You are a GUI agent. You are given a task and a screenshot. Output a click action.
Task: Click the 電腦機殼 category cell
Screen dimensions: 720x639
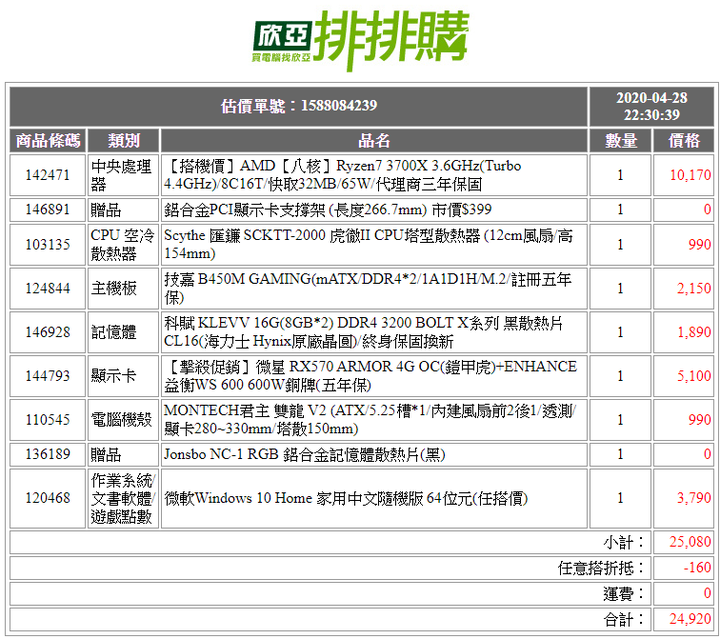point(123,420)
